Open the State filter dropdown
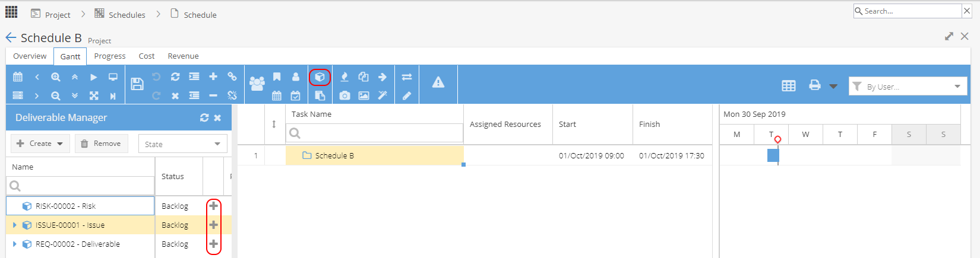980x258 pixels. [182, 144]
